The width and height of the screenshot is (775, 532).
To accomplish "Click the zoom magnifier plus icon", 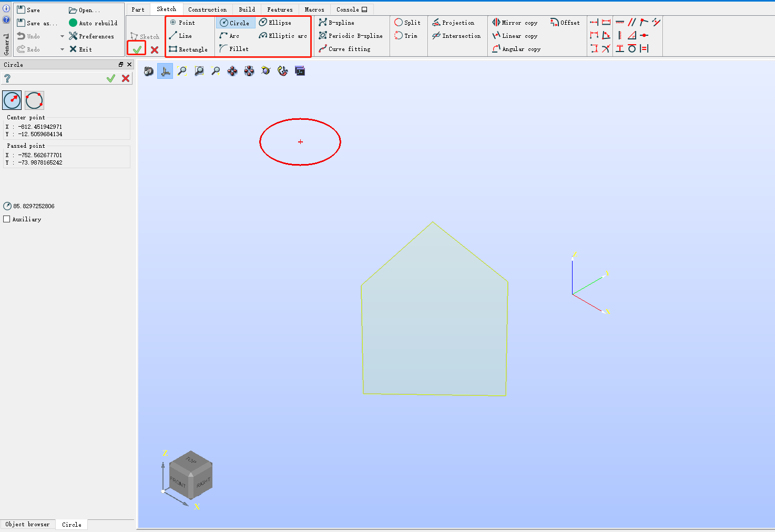I will [216, 71].
